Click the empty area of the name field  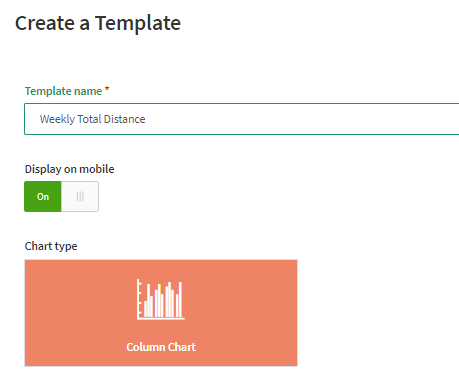[x=300, y=119]
